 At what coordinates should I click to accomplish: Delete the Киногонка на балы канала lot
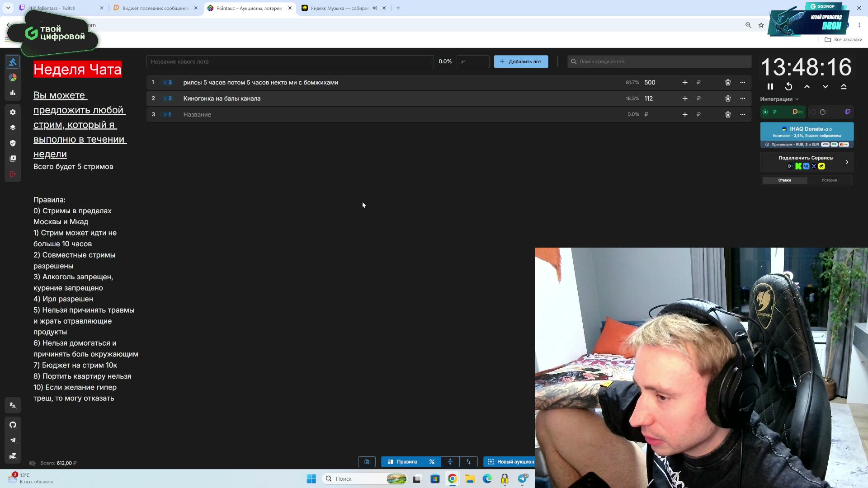coord(728,99)
